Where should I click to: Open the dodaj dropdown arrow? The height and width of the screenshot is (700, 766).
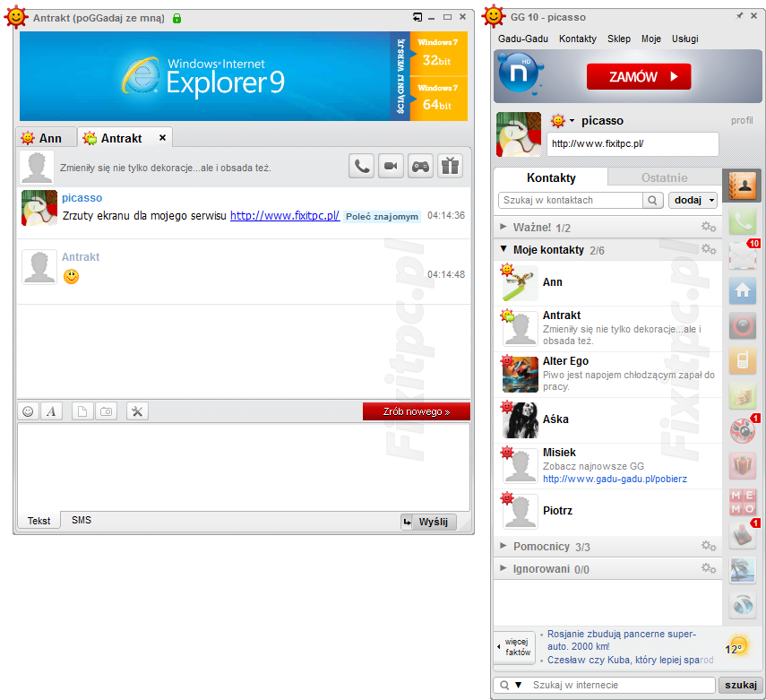point(711,200)
